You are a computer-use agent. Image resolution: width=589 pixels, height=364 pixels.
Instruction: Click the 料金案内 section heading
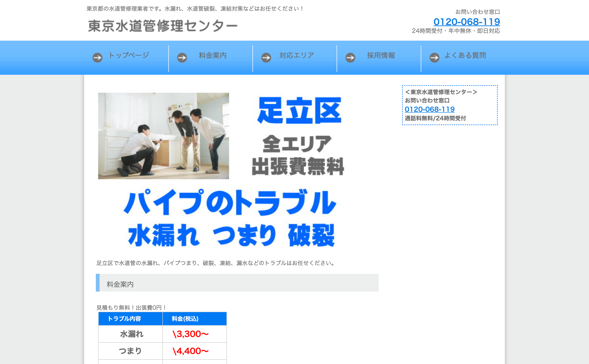[x=237, y=283]
